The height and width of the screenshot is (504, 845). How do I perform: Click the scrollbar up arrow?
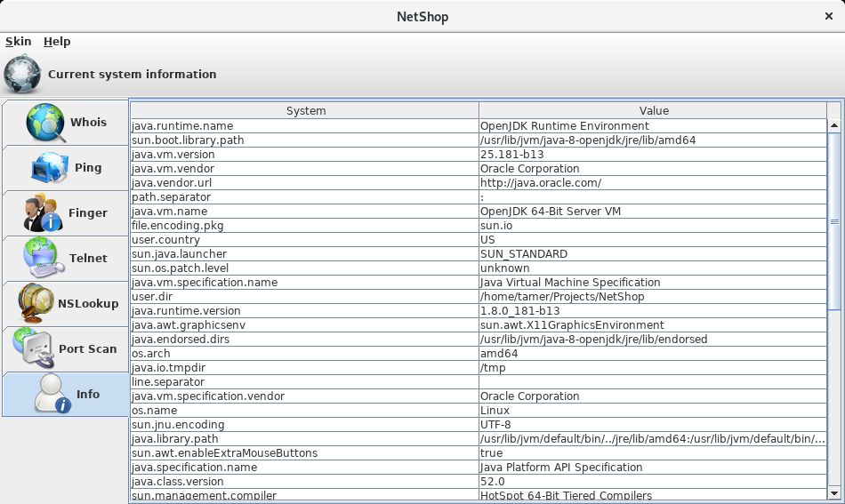coord(834,126)
